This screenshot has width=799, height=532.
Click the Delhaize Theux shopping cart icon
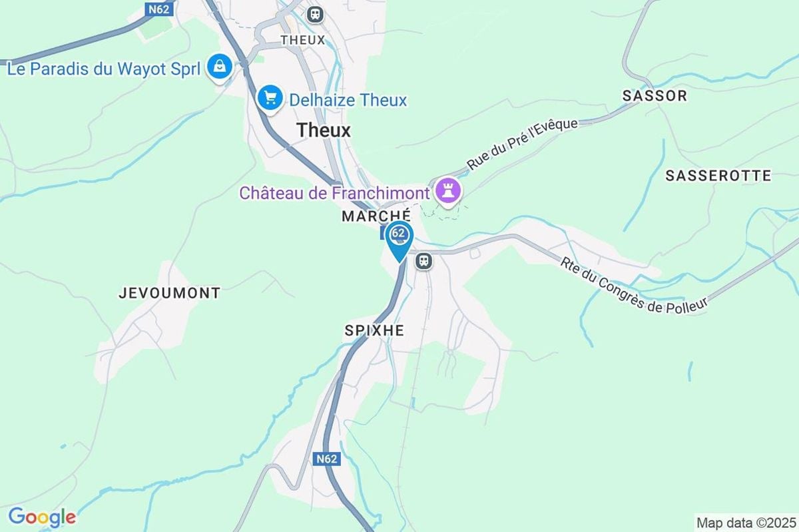270,100
